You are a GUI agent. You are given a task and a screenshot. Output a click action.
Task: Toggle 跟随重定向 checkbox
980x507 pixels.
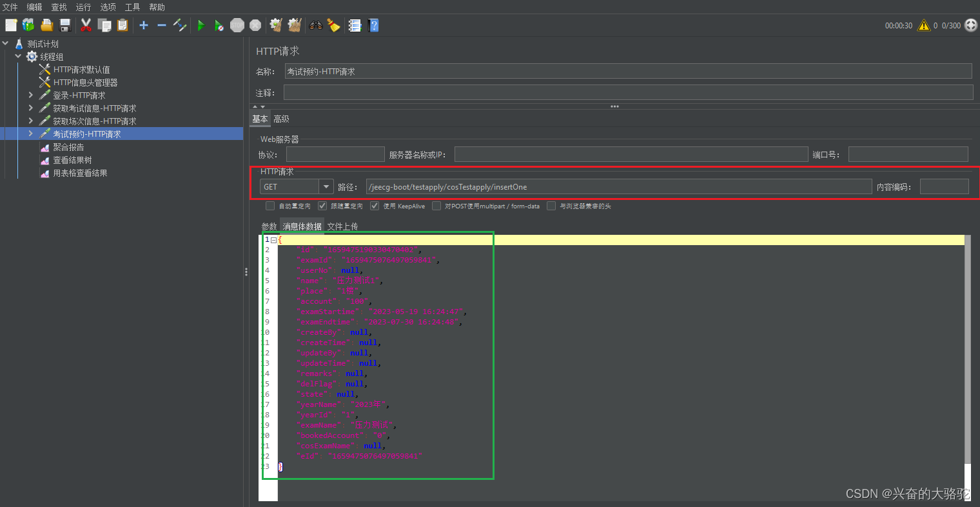point(322,206)
